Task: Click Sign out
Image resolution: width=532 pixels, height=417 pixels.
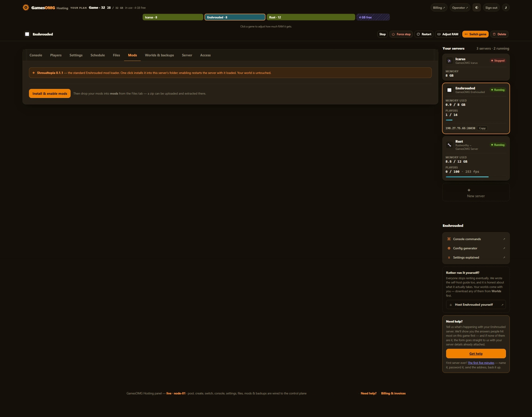Action: click(x=491, y=8)
